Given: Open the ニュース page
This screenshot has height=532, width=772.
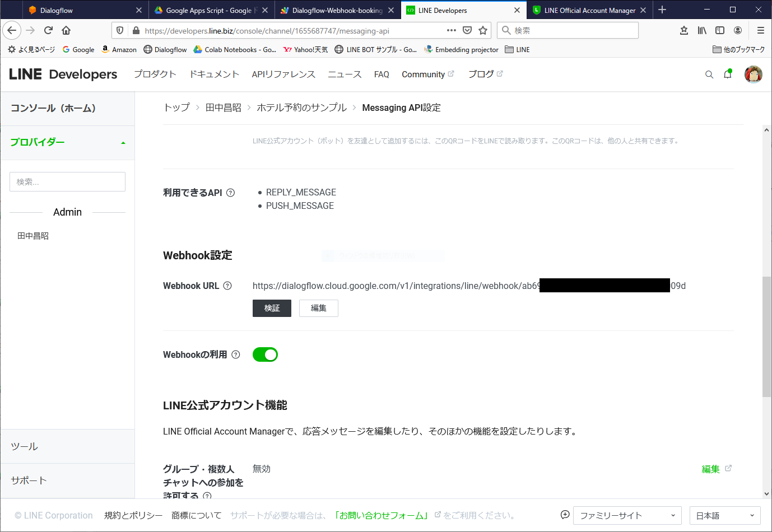Looking at the screenshot, I should 345,74.
